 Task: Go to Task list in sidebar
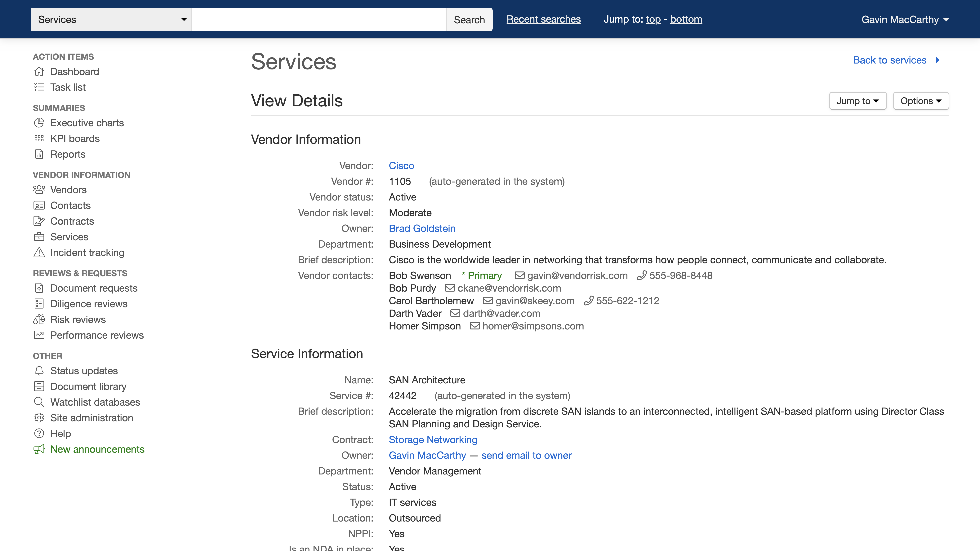(68, 87)
